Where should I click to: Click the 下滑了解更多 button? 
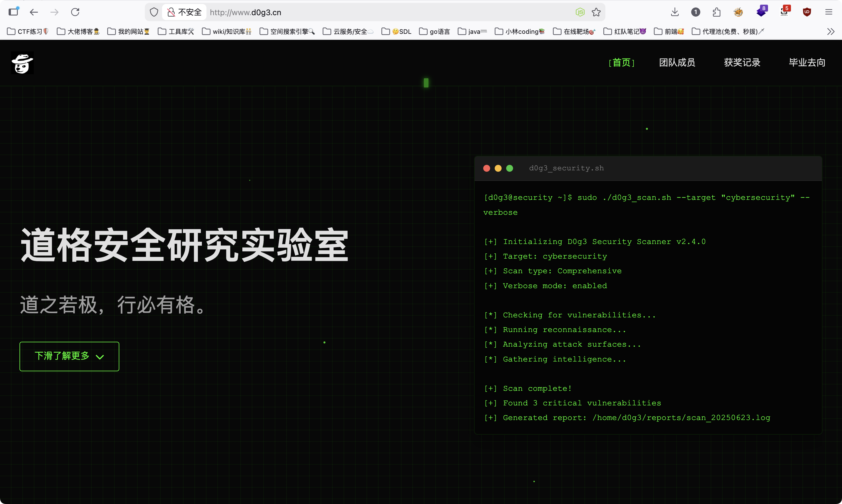pos(69,356)
